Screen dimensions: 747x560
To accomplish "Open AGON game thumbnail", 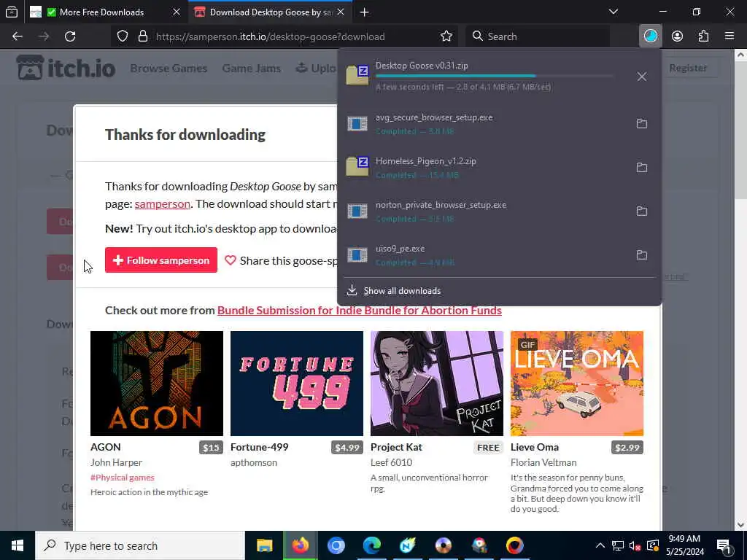I will 157,384.
